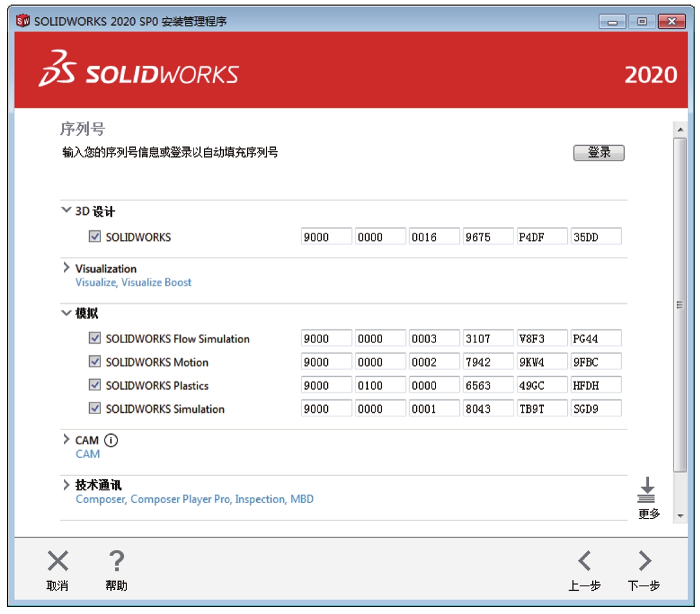Toggle the SOLIDWORKS Flow Simulation checkbox
This screenshot has width=700, height=614.
(x=95, y=338)
